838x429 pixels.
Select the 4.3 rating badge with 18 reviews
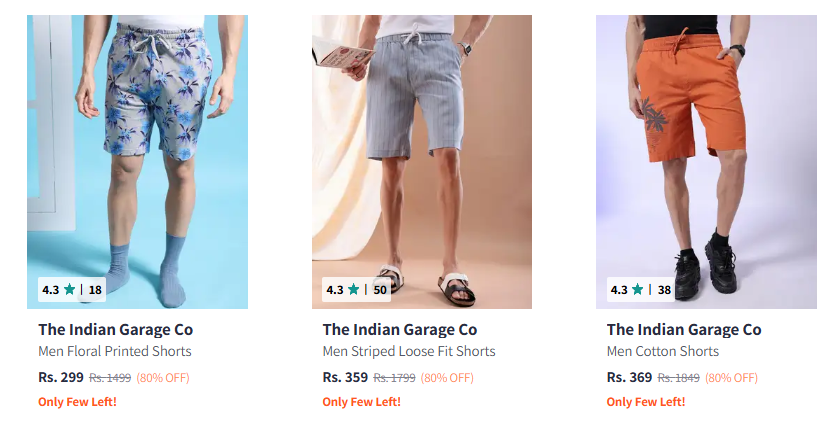[x=72, y=290]
